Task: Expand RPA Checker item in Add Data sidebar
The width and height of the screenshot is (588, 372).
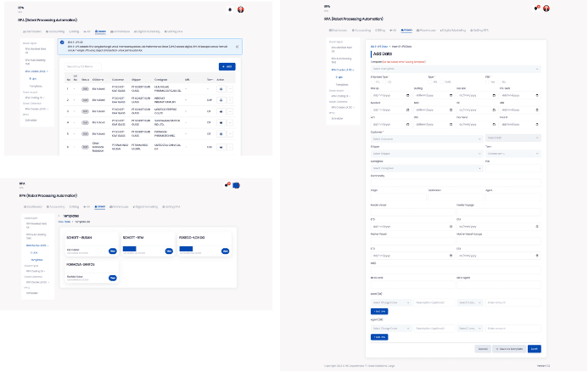Action: [x=343, y=70]
